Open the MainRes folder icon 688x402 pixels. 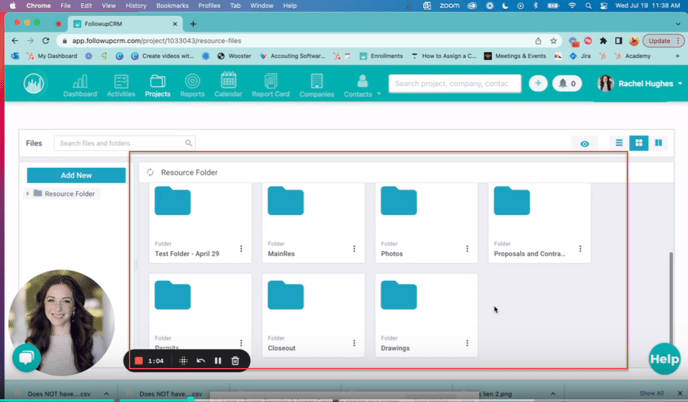(x=286, y=201)
